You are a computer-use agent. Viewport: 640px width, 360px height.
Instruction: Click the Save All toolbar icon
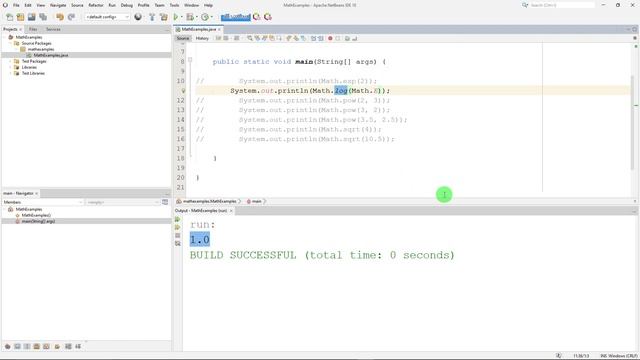[43, 17]
